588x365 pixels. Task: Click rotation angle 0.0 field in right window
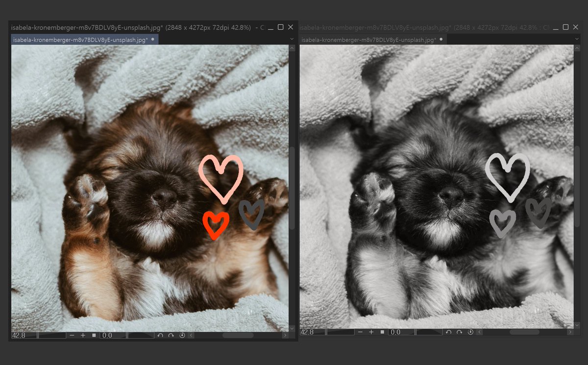pos(402,332)
